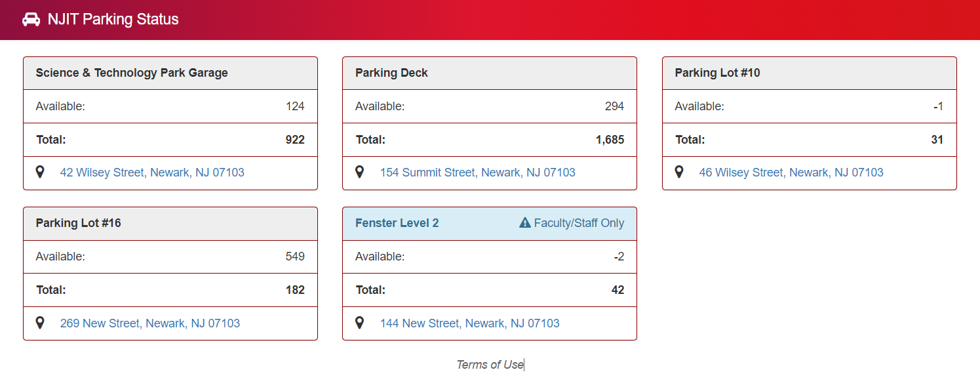Image resolution: width=980 pixels, height=391 pixels.
Task: Click map pin beside 144 New Street
Action: pos(359,323)
